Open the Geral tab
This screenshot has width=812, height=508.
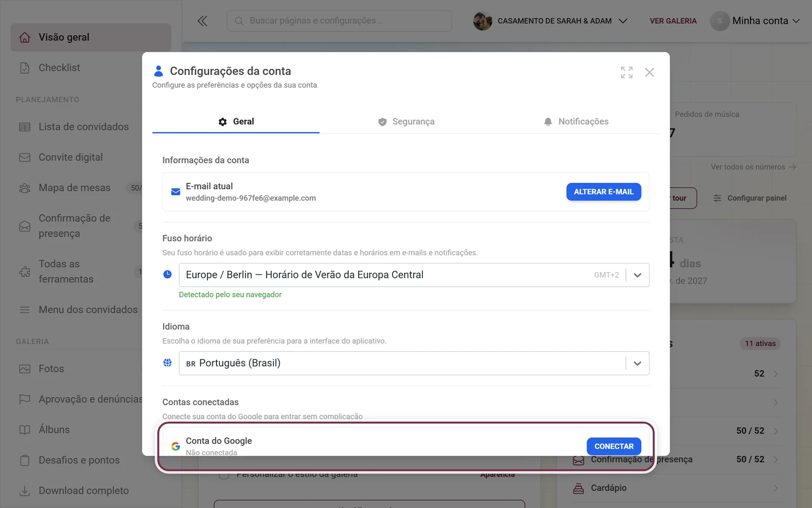[236, 121]
